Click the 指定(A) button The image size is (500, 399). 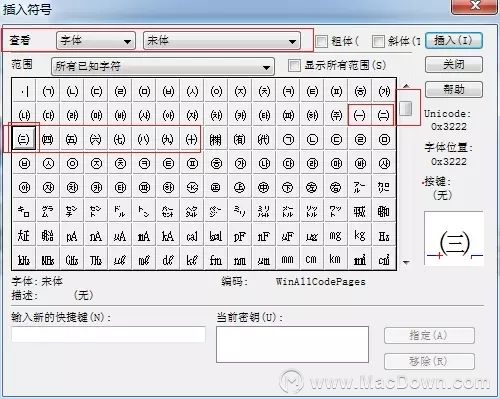point(429,335)
